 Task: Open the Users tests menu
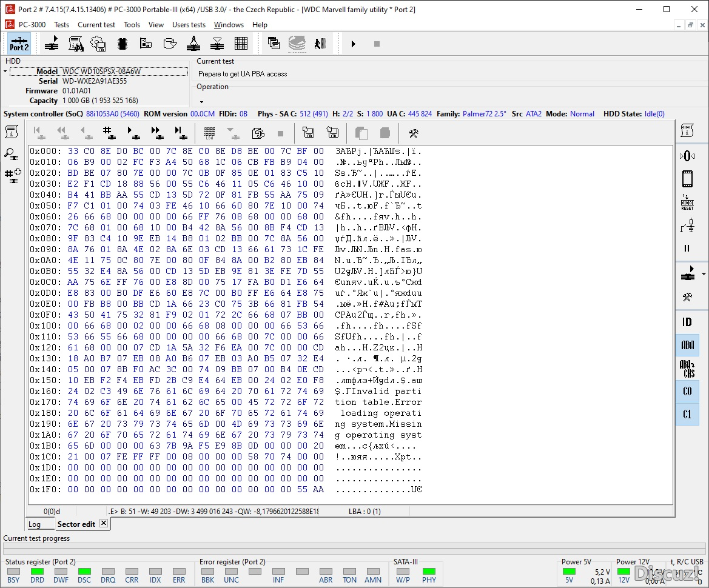[189, 25]
